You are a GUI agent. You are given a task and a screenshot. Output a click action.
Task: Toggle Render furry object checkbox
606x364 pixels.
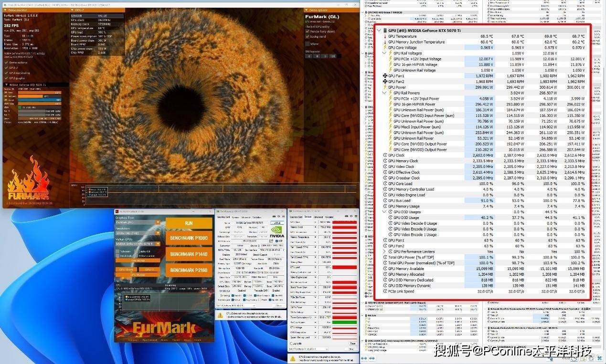point(308,31)
